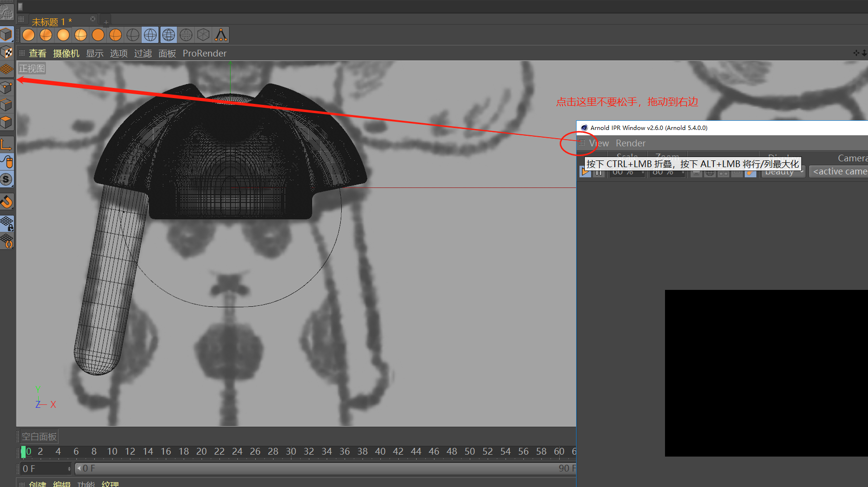Select the quick shading sphere icon
868x487 pixels.
point(63,35)
